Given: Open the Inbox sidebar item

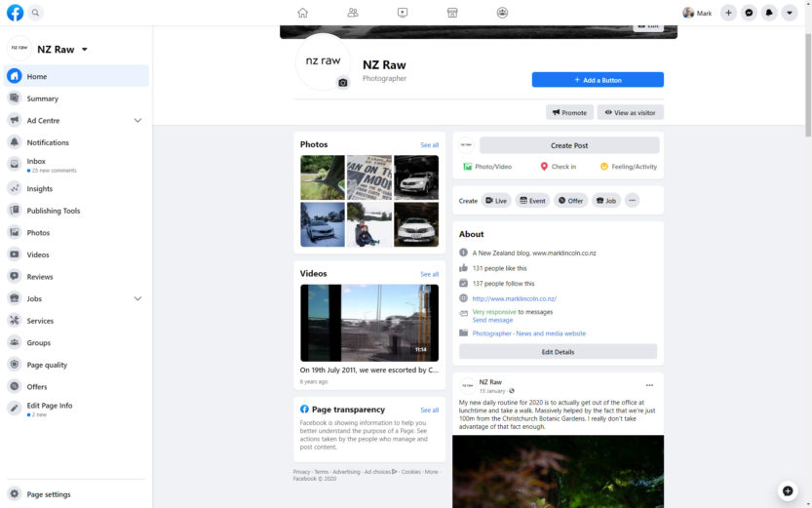Looking at the screenshot, I should point(76,165).
